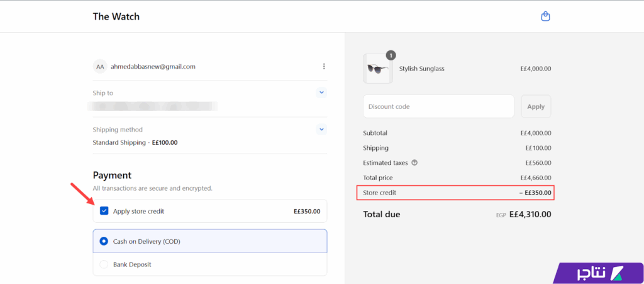The image size is (644, 284).
Task: Click the E£350.00 amount in Apply store credit row
Action: point(307,211)
